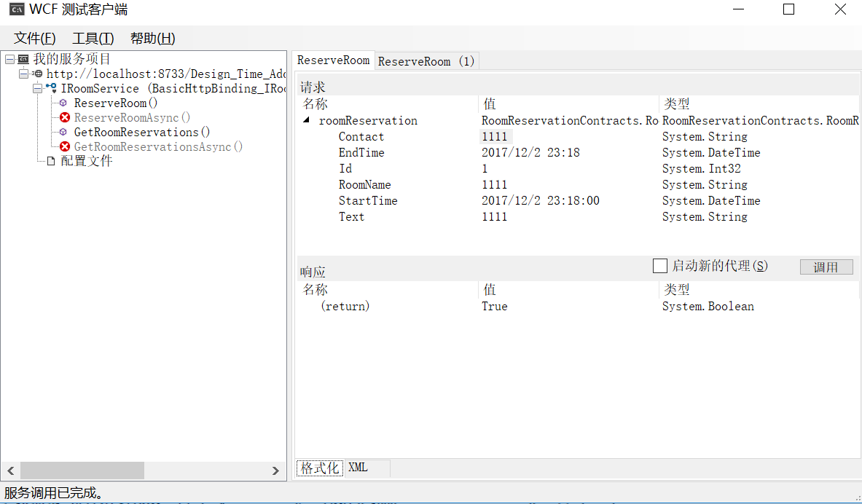Open the 工具(T) menu

(93, 38)
